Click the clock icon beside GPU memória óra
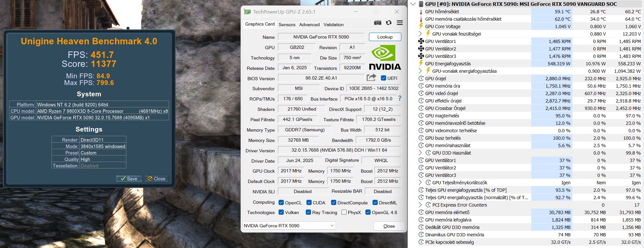 tap(421, 86)
